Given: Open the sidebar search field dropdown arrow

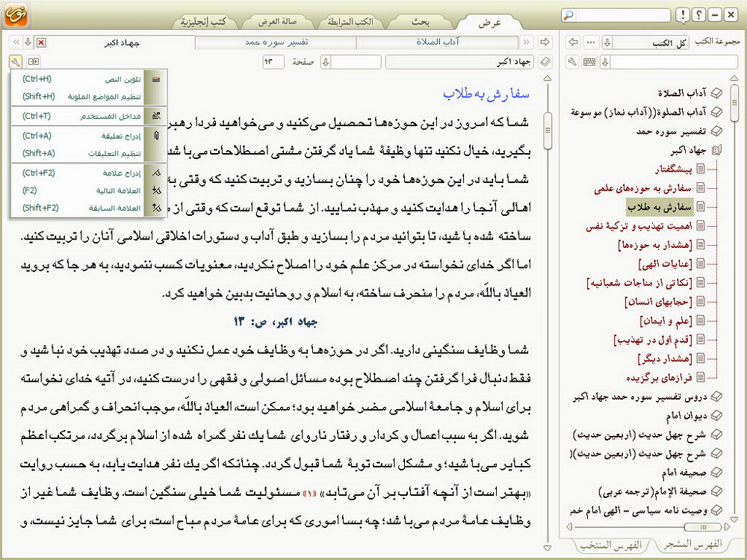Looking at the screenshot, I should 605,62.
